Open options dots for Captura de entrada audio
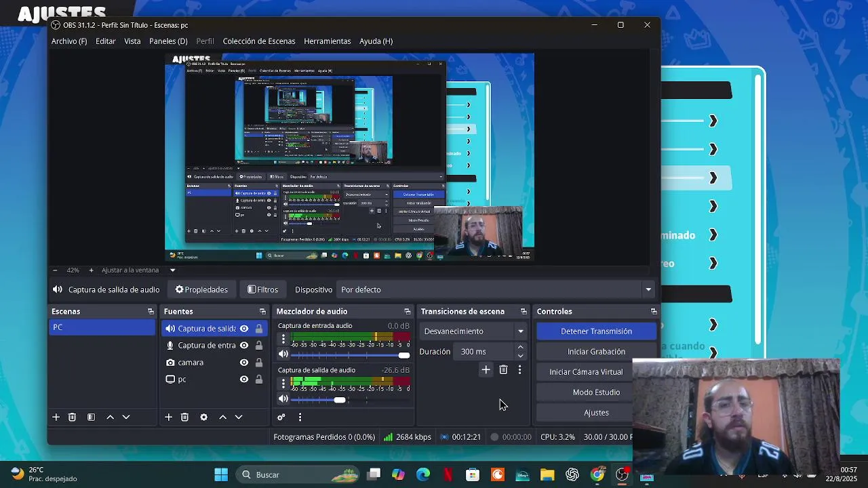 point(283,340)
